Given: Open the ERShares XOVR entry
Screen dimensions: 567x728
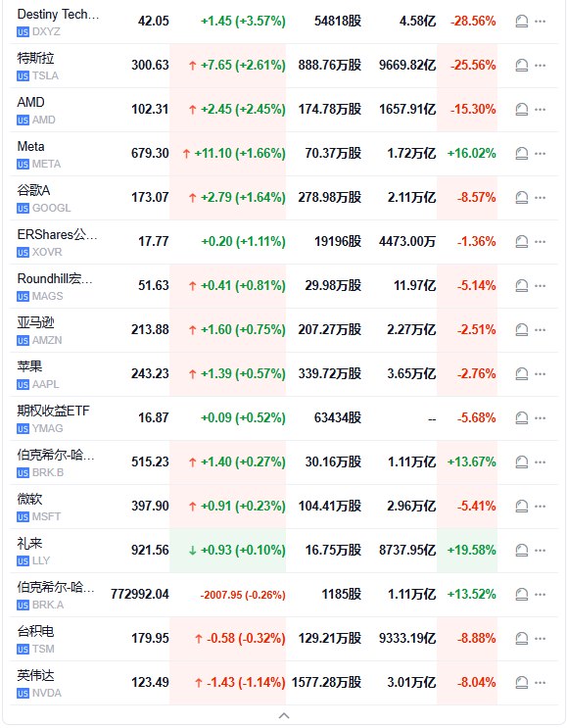Looking at the screenshot, I should tap(57, 234).
